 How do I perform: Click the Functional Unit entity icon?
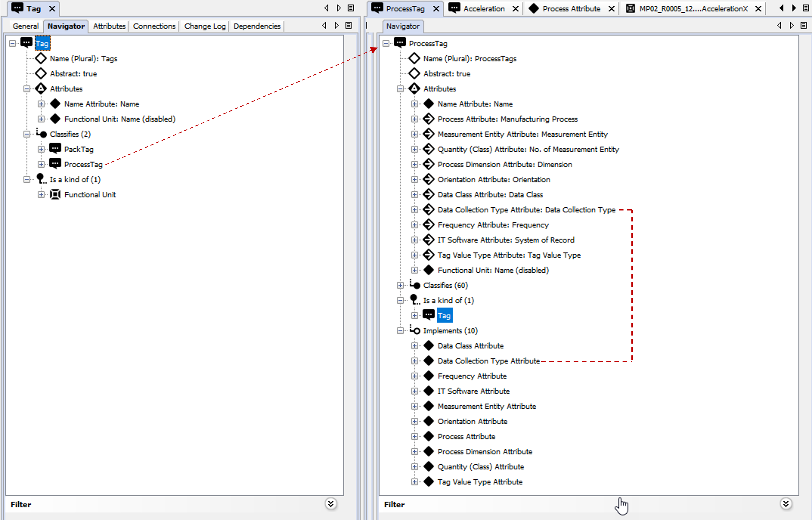(55, 194)
